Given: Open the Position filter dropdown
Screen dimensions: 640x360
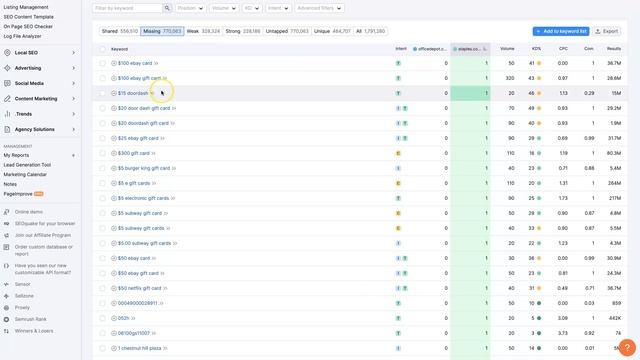Looking at the screenshot, I should [x=190, y=8].
